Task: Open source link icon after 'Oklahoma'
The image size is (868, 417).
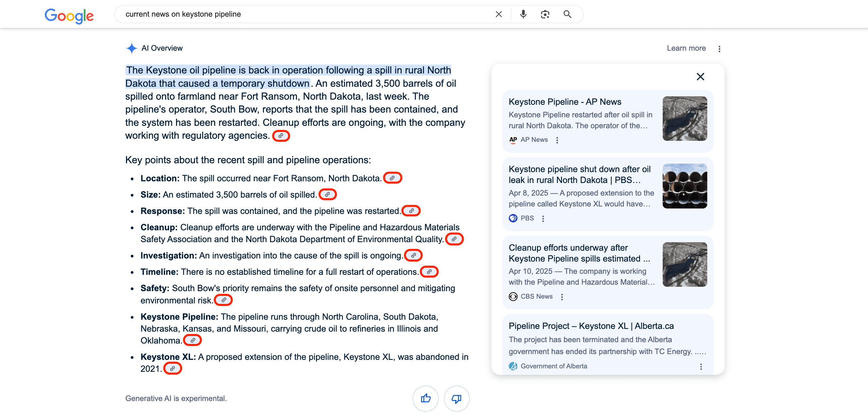Action: pyautogui.click(x=192, y=340)
